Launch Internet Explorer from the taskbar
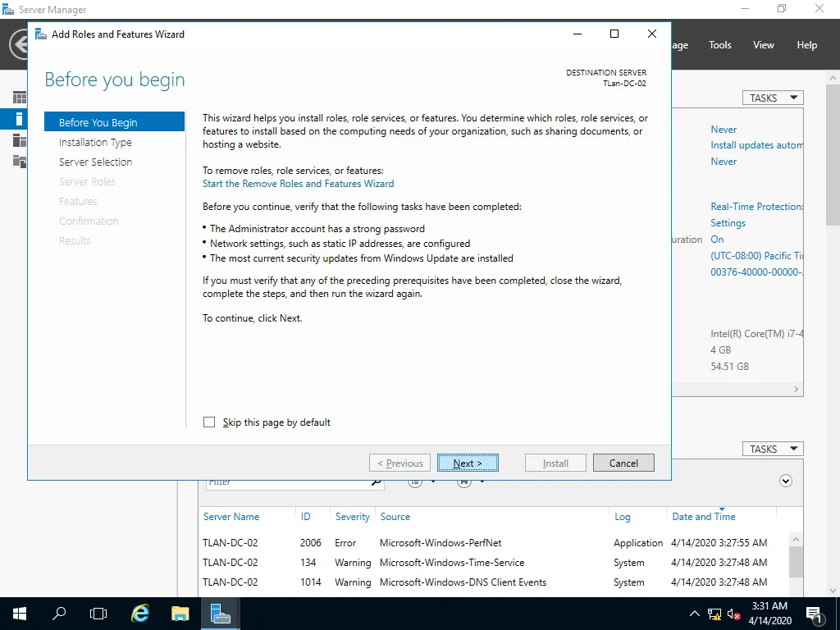Screen dimensions: 840x630 (139, 614)
